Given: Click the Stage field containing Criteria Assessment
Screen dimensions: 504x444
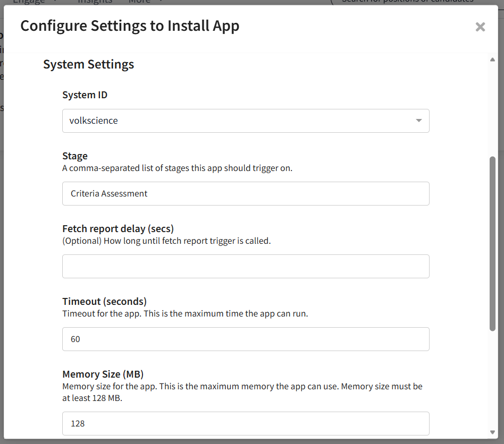Looking at the screenshot, I should (246, 194).
